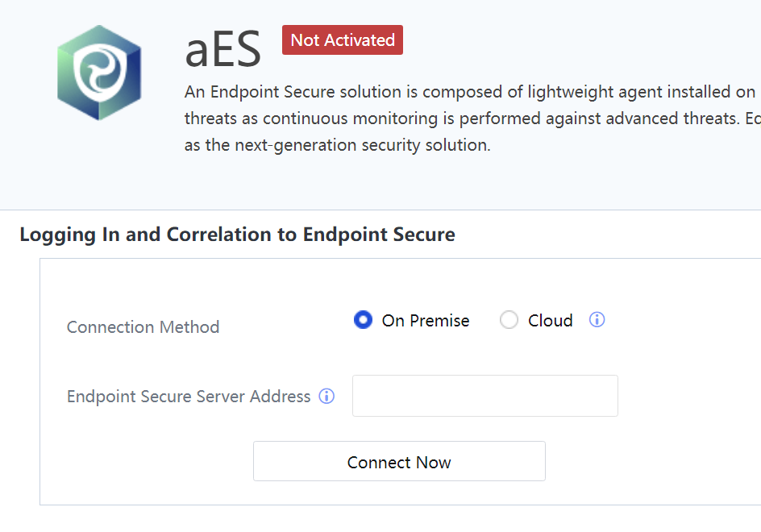Click the aES shield logo icon
Screen dimensions: 761x532
(x=99, y=73)
